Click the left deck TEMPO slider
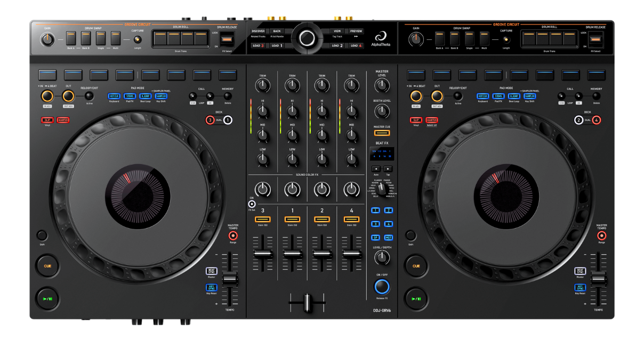Image resolution: width=644 pixels, height=342 pixels. tap(230, 278)
